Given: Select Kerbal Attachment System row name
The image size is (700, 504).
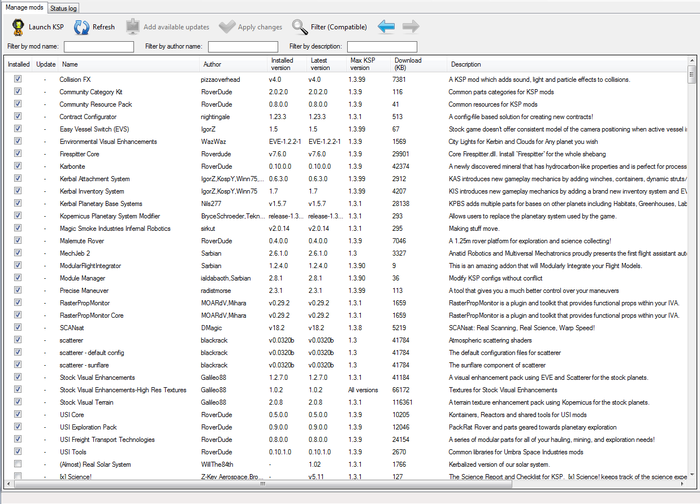Looking at the screenshot, I should point(95,179).
